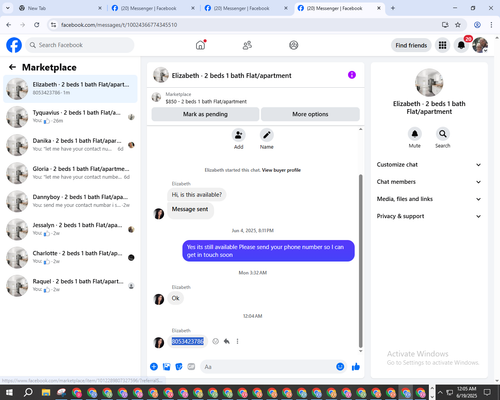
Task: Open the Friends icon in top nav
Action: (247, 45)
